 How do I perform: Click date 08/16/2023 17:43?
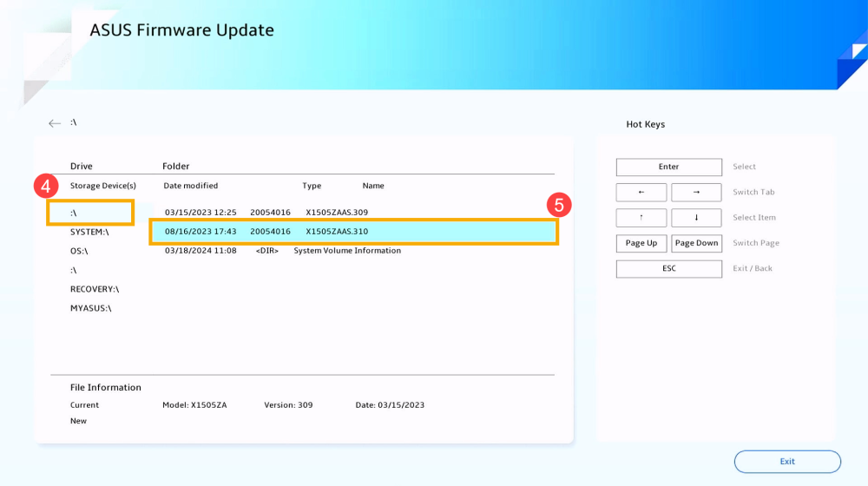pyautogui.click(x=201, y=232)
